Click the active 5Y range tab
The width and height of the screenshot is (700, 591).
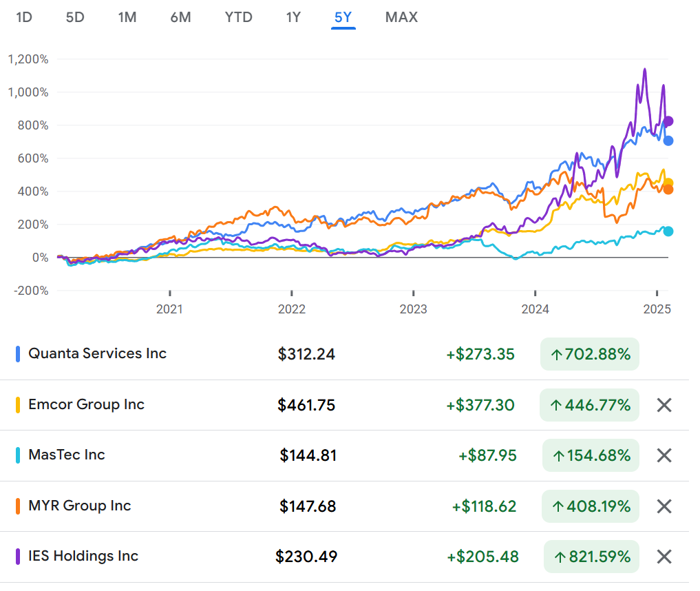[343, 18]
